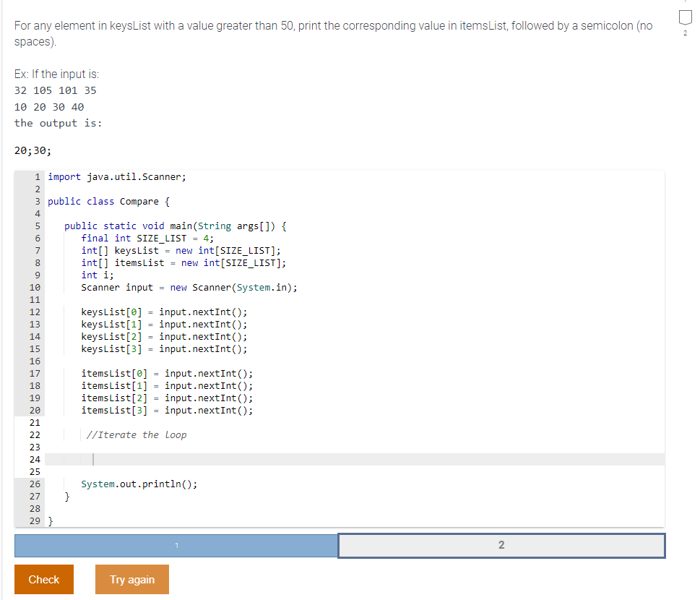Click line number 1 in gutter

[38, 177]
